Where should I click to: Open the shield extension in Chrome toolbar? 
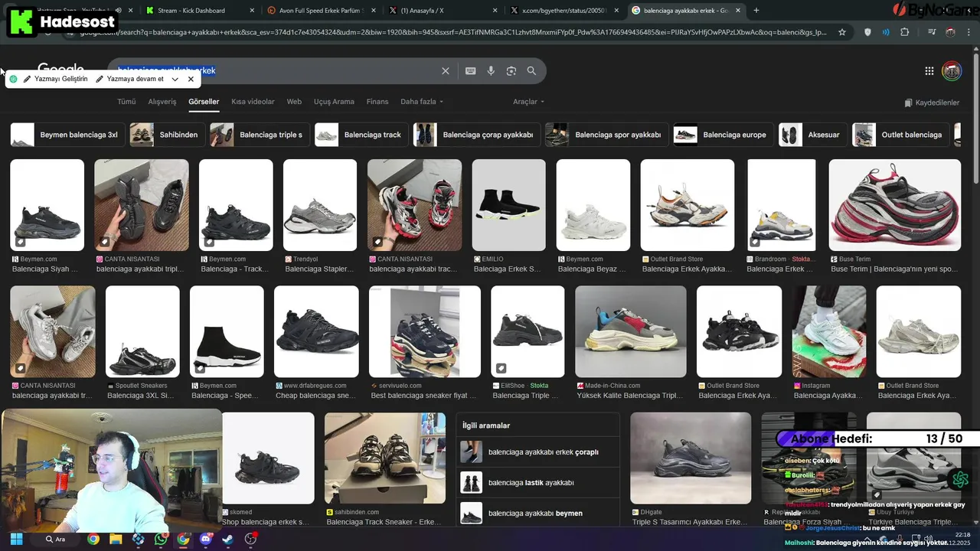coord(867,32)
